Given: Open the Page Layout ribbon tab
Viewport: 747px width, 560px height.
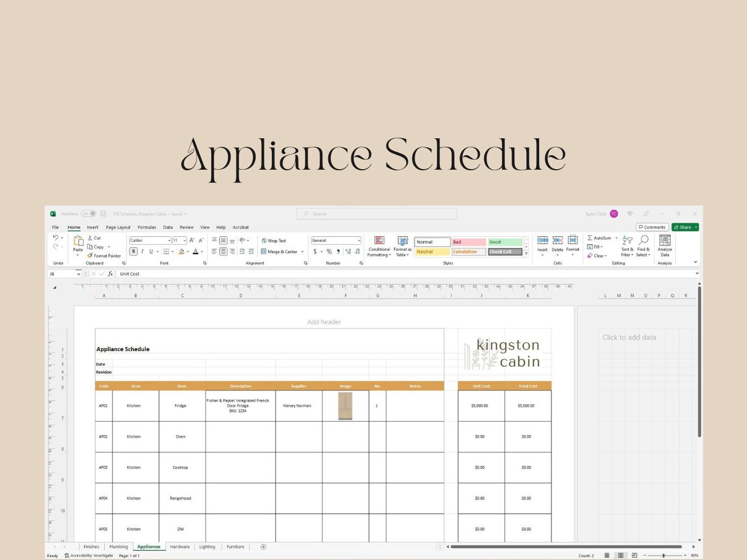Looking at the screenshot, I should (118, 227).
